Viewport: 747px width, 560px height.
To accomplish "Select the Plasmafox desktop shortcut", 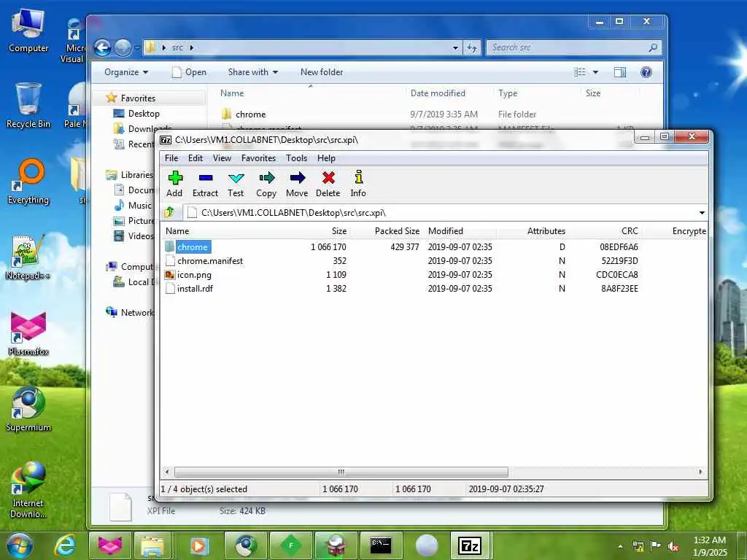I will (28, 333).
